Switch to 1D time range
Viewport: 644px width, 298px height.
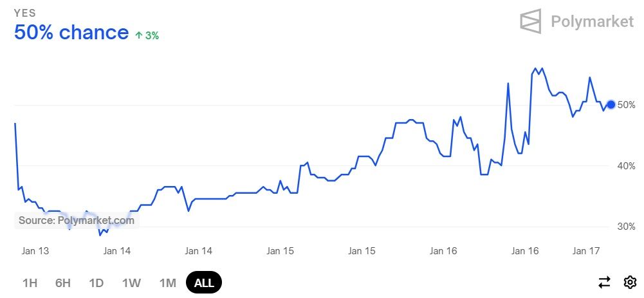tap(96, 283)
